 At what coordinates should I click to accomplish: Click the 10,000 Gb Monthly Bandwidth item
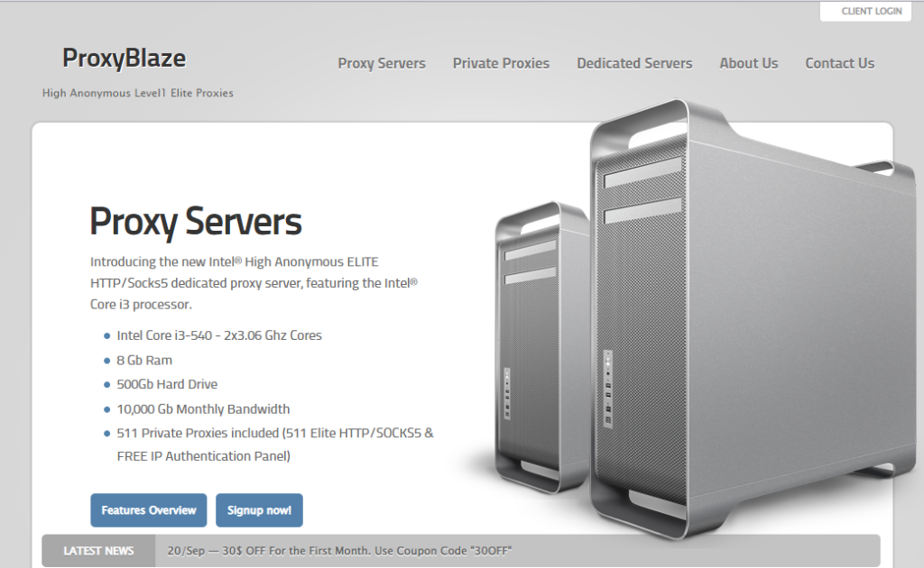pos(203,408)
